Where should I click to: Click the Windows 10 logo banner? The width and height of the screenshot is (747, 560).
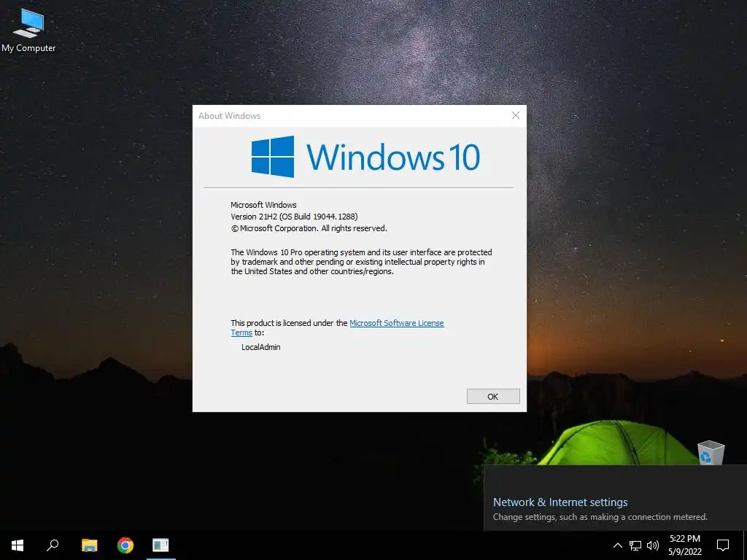pyautogui.click(x=365, y=157)
